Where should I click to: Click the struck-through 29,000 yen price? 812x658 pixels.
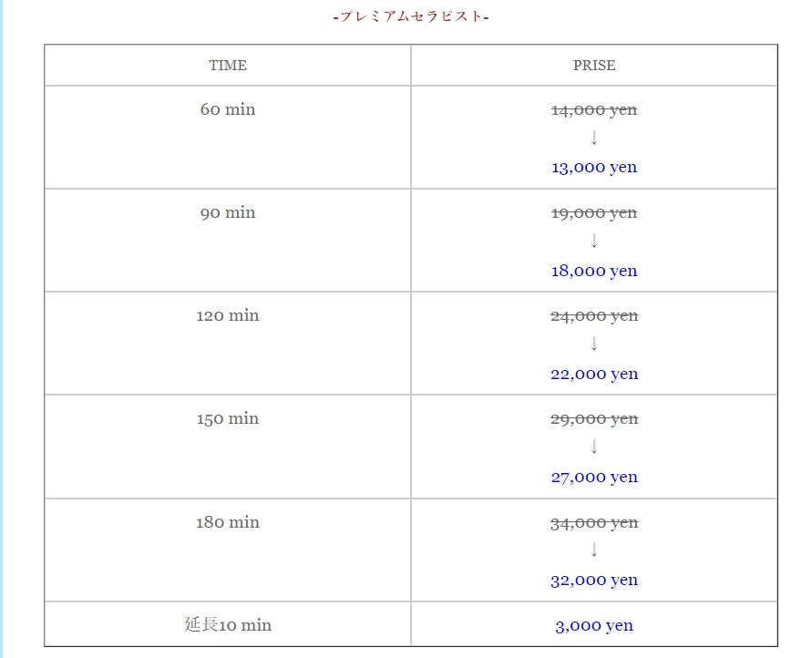(x=594, y=419)
